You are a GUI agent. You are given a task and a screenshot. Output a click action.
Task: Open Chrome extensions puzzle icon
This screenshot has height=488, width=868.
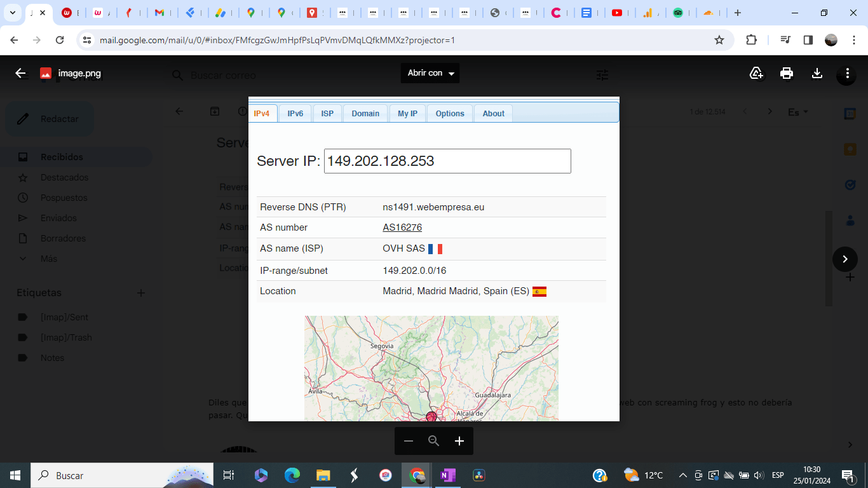(x=751, y=40)
